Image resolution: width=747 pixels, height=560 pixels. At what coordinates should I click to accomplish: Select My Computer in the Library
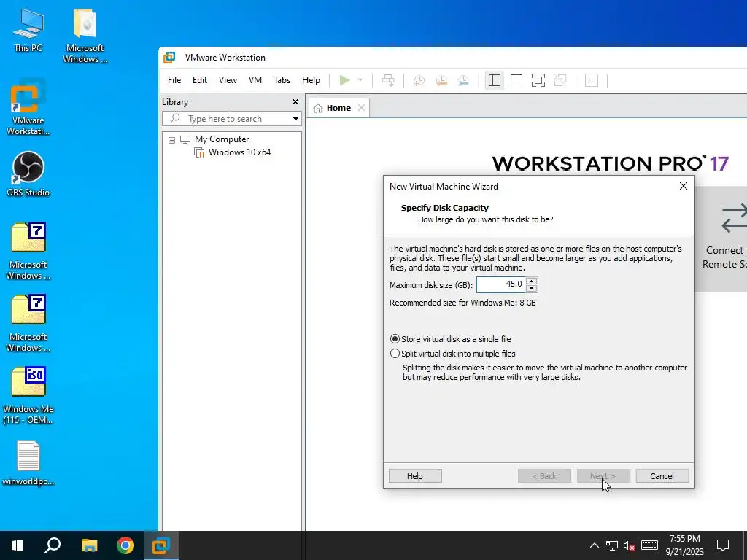tap(222, 139)
